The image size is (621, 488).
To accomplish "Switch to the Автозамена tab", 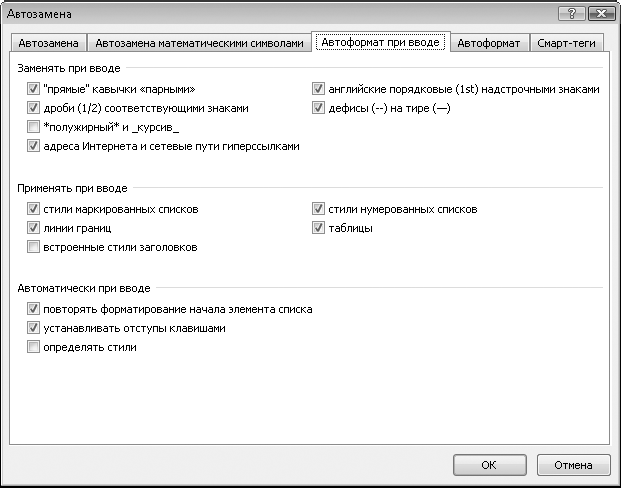I will [48, 43].
